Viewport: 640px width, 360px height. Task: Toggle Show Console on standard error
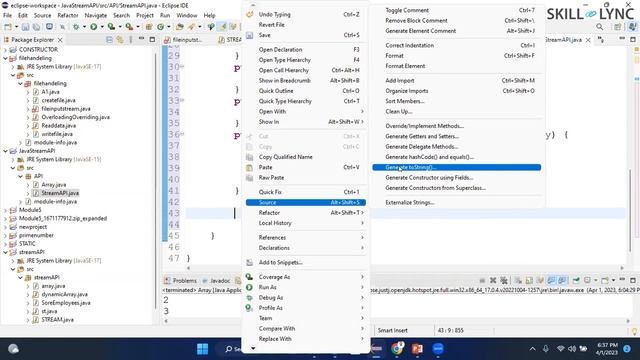click(562, 280)
